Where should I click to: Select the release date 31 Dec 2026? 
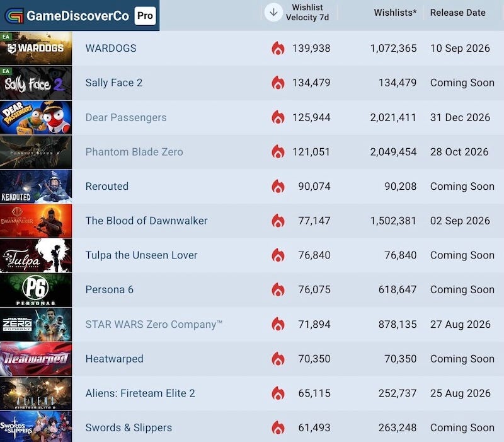tap(460, 117)
